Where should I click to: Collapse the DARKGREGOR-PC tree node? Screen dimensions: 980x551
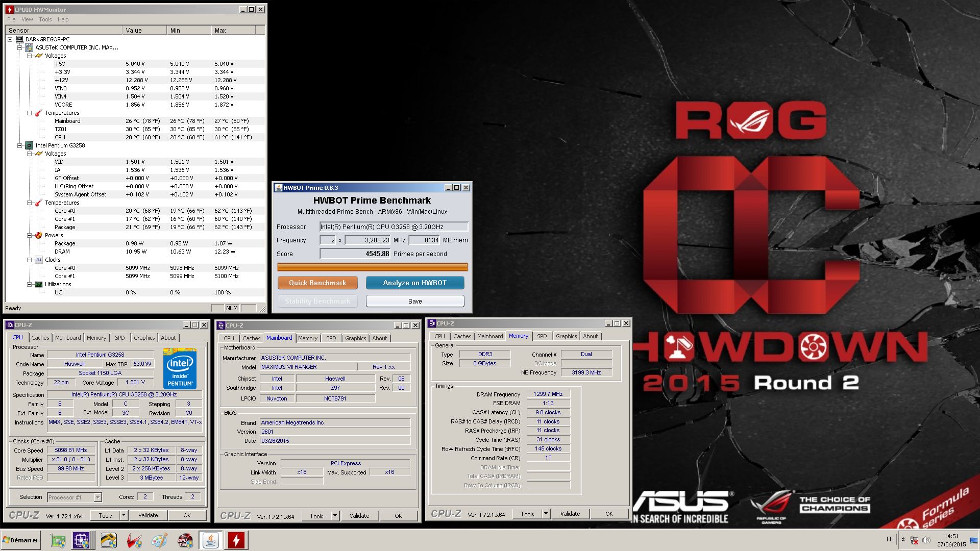[x=10, y=39]
